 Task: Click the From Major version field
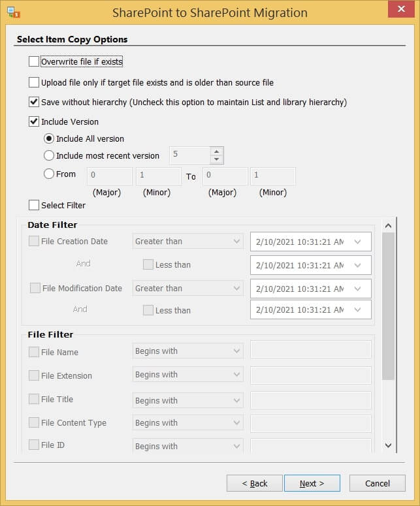coord(110,176)
